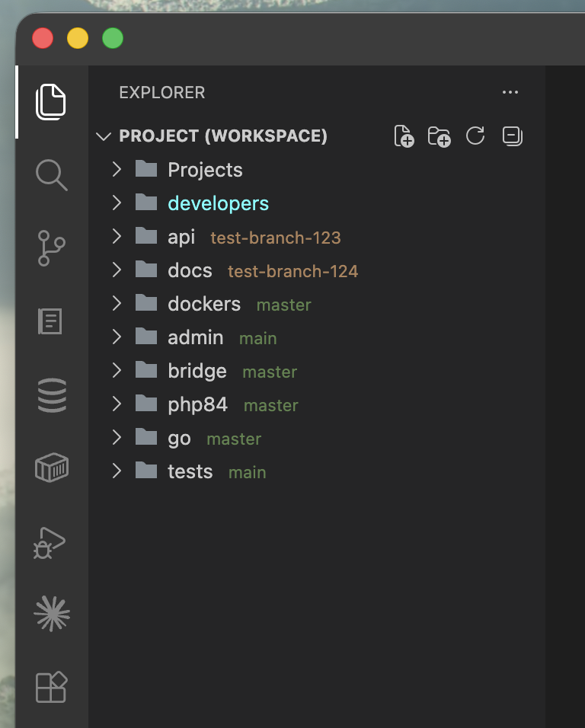
Task: Click the main label beside admin
Action: click(258, 338)
